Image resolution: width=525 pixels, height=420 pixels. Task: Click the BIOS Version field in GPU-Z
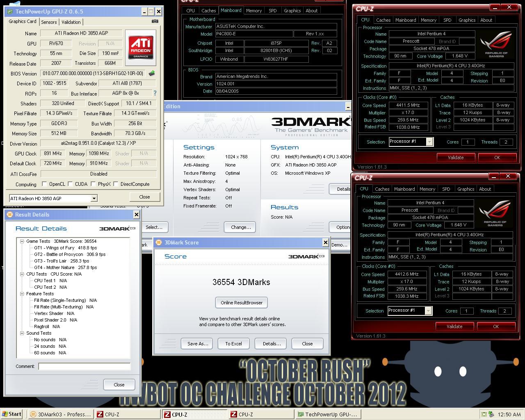pyautogui.click(x=93, y=73)
